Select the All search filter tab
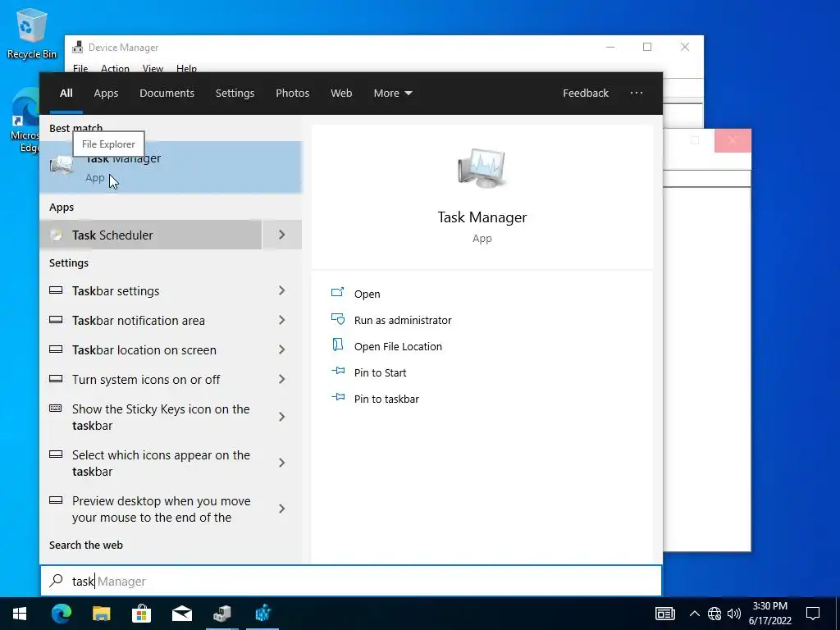 click(66, 94)
